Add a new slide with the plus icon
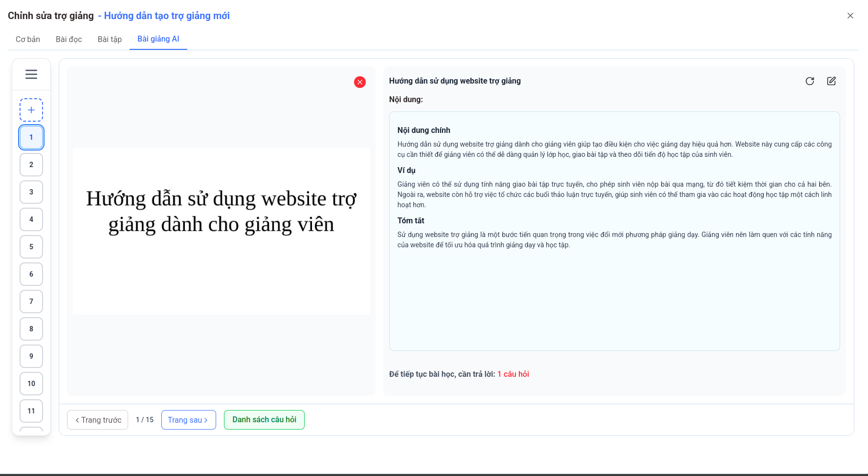This screenshot has height=476, width=868. (x=31, y=109)
